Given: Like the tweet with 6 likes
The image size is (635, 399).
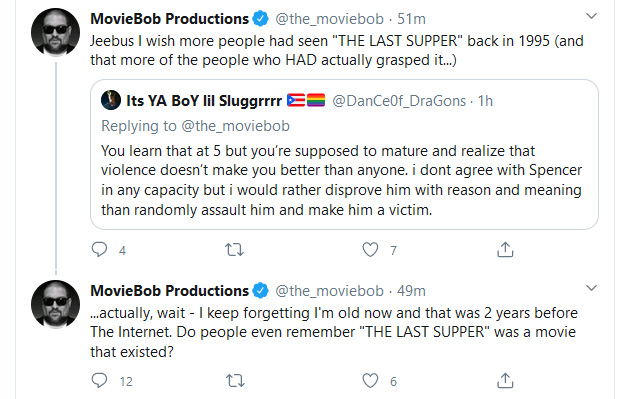Looking at the screenshot, I should tap(370, 381).
